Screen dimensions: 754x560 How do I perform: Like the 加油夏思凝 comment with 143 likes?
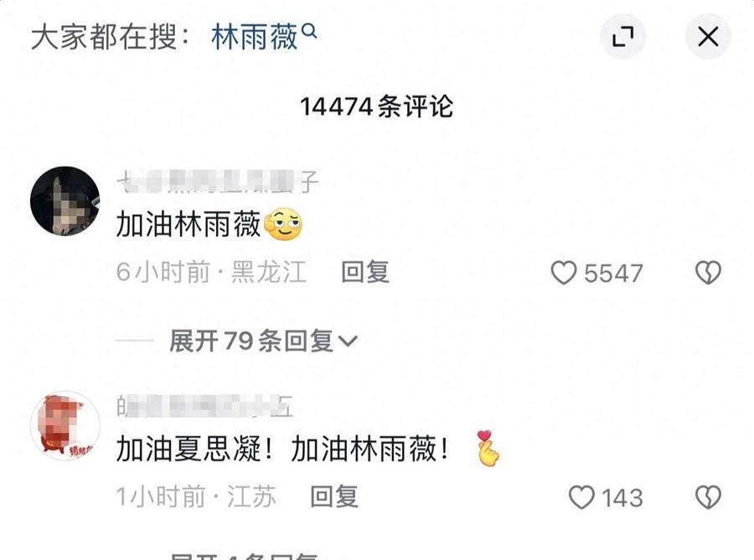coord(581,497)
